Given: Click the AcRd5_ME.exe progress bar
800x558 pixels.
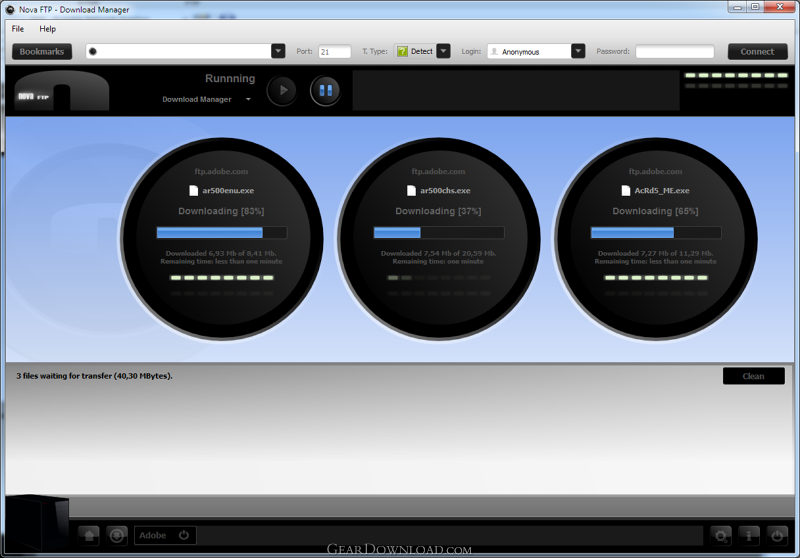Looking at the screenshot, I should (x=656, y=233).
